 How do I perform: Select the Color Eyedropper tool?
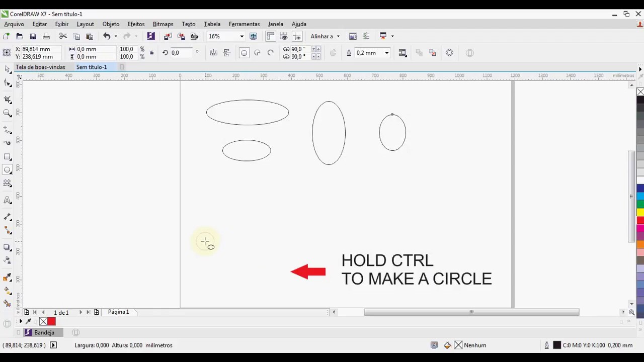tap(7, 278)
